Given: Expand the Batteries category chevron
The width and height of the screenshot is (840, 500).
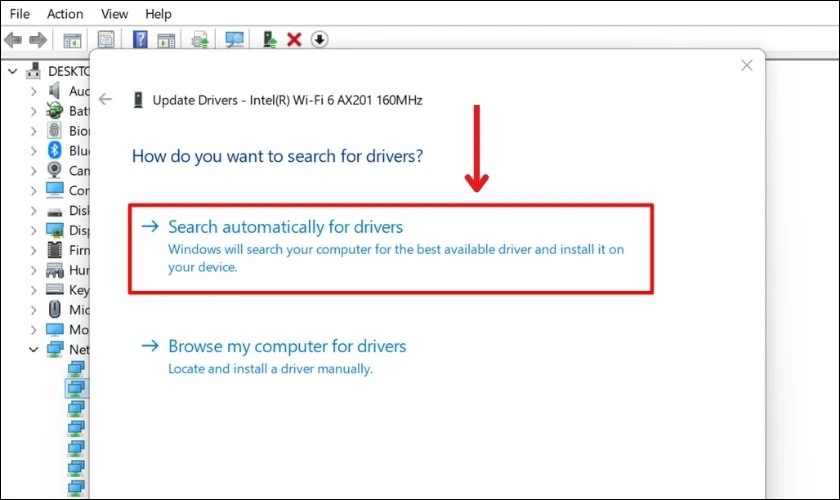Looking at the screenshot, I should (x=33, y=111).
